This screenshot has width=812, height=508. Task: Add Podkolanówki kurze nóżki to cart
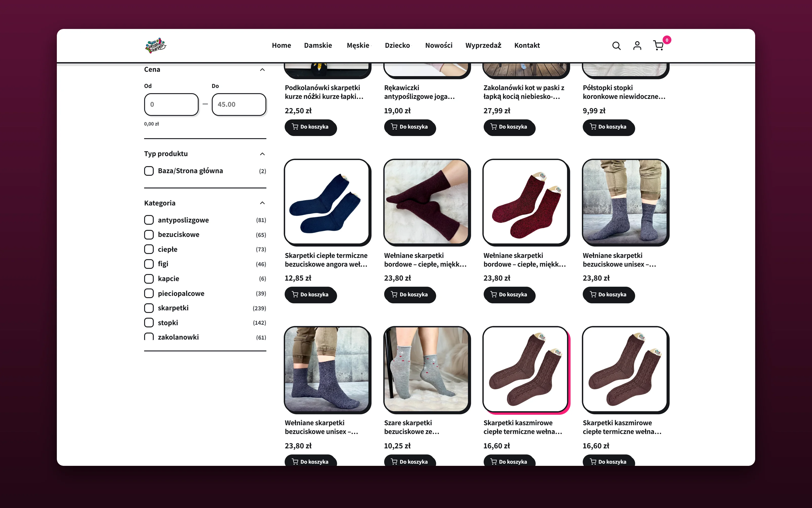(310, 127)
